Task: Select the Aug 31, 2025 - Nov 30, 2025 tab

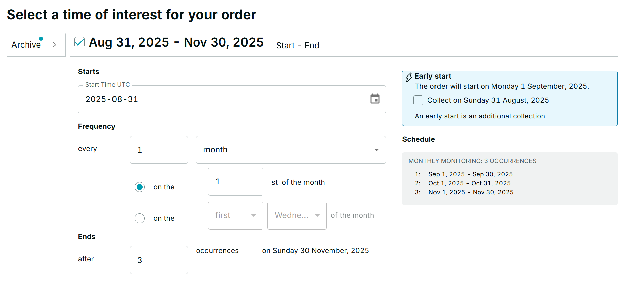Action: (176, 42)
